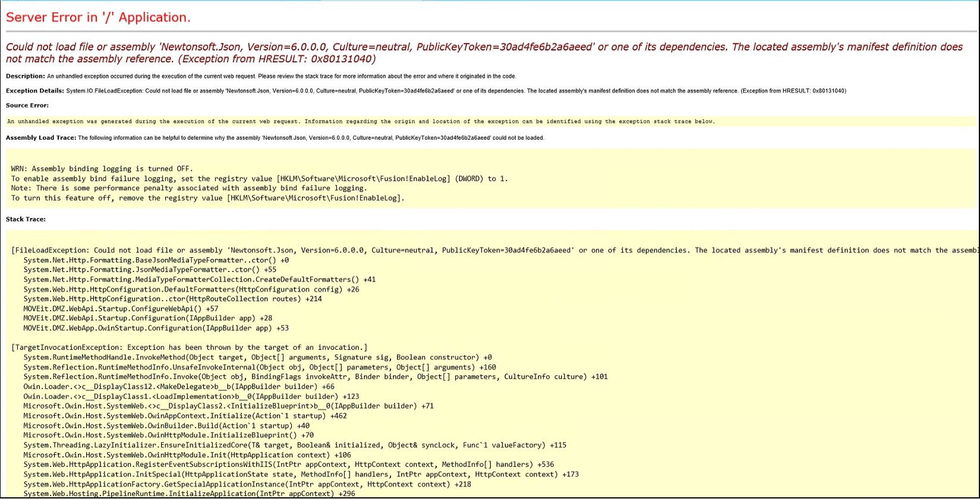This screenshot has height=499, width=980.
Task: Click the italic "Could not load file or assembly" error message
Action: click(484, 53)
